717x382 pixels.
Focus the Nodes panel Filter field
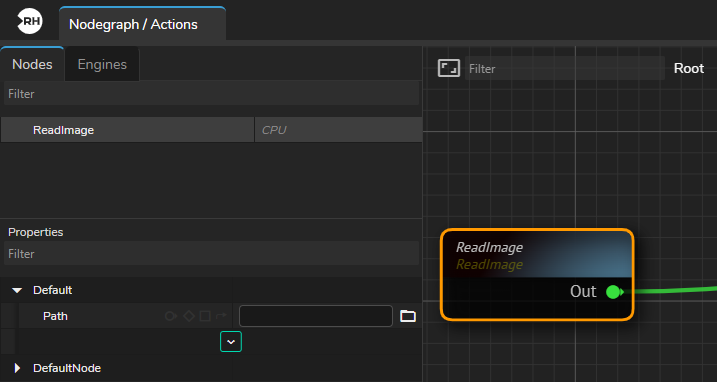pyautogui.click(x=211, y=94)
